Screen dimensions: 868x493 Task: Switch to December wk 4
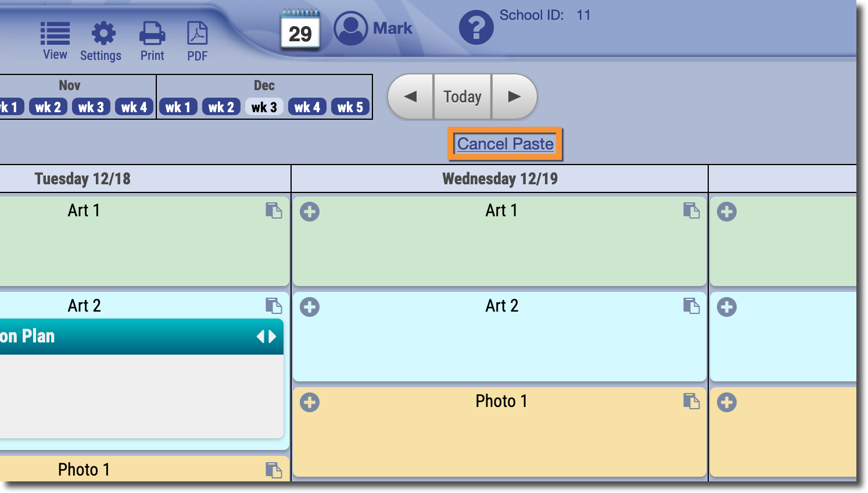[307, 107]
